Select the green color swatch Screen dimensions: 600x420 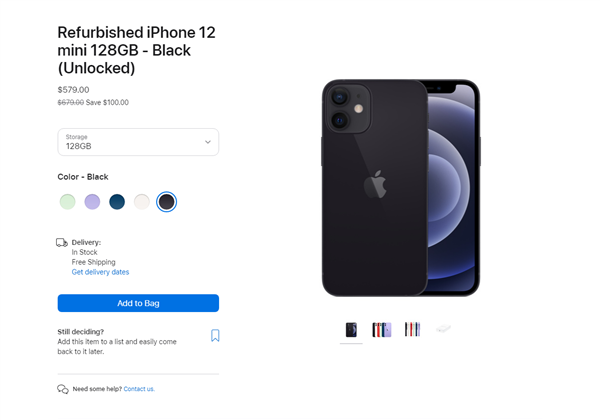[67, 202]
